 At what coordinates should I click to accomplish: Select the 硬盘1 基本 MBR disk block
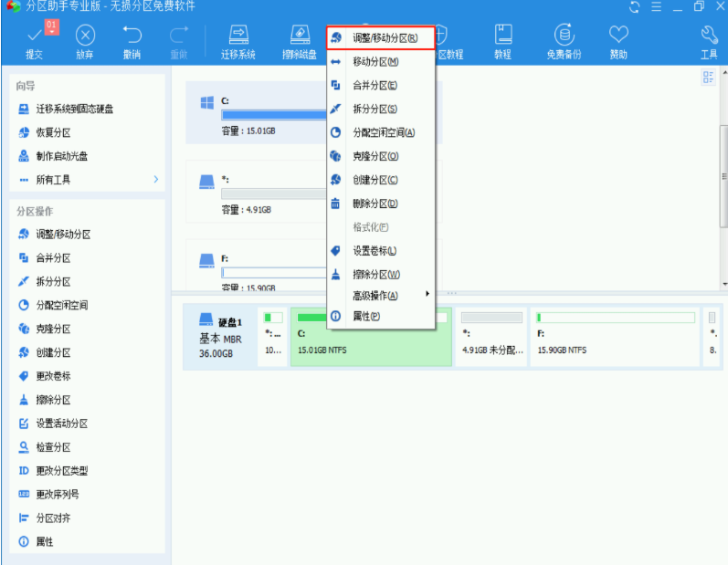pyautogui.click(x=223, y=337)
